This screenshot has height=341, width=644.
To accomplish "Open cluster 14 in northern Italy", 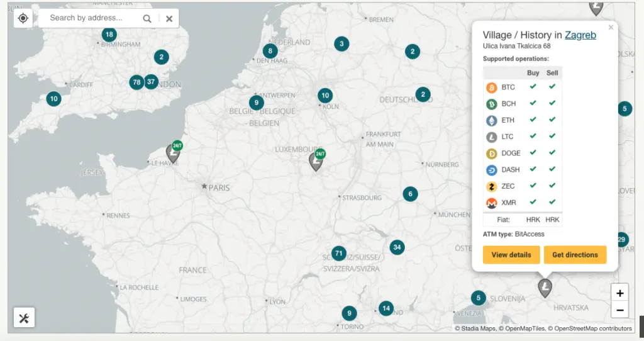I will point(386,308).
